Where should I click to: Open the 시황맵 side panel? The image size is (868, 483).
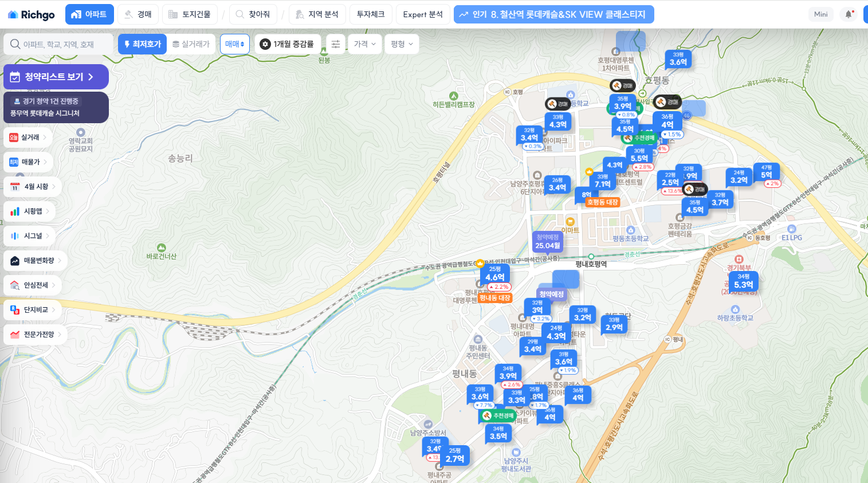click(x=30, y=211)
